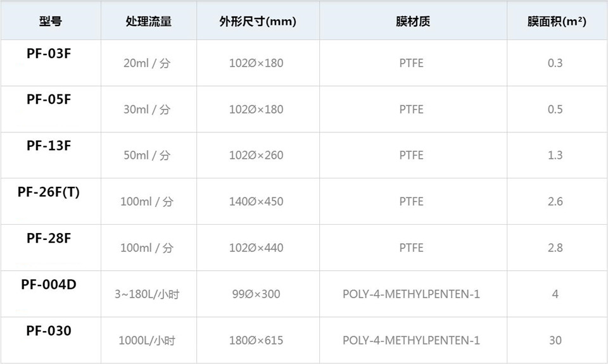This screenshot has width=608, height=364.
Task: Select the 180Ø×615 dimension value
Action: [256, 341]
